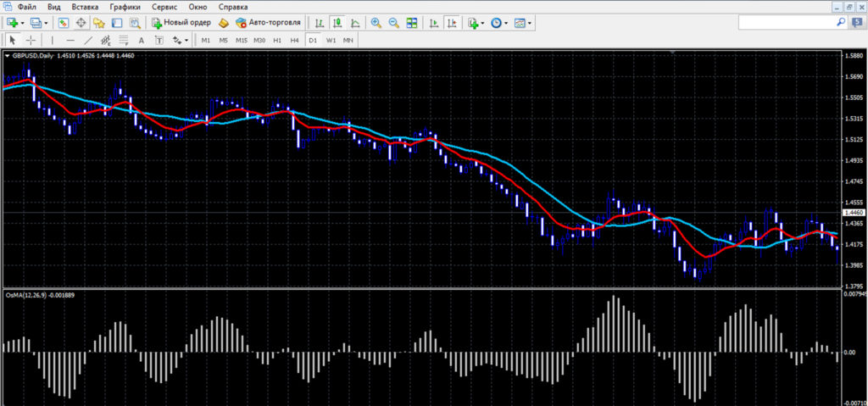Click the Zoom Out magnifier

tap(393, 23)
